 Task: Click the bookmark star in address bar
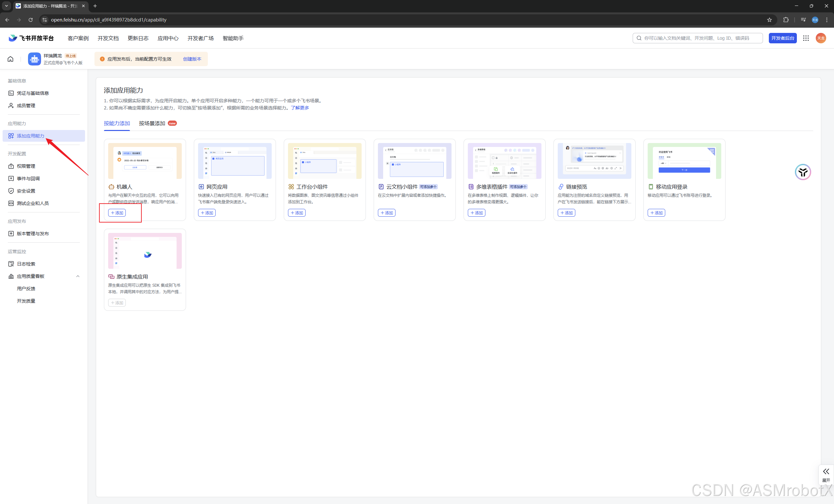click(769, 20)
